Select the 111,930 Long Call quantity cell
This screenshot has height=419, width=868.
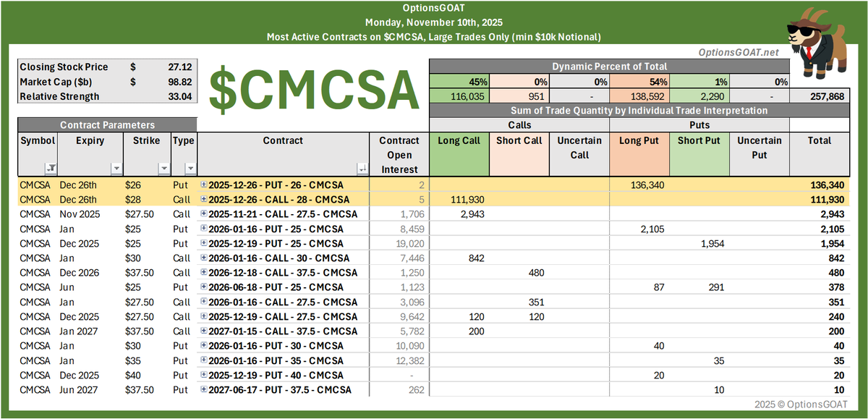click(x=459, y=199)
